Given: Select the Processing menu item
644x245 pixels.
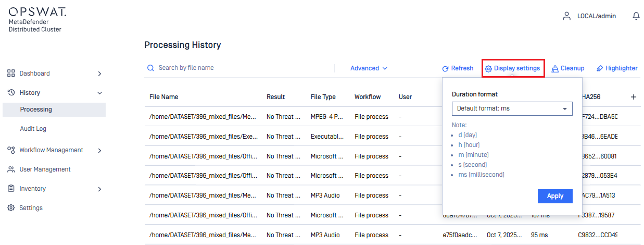Looking at the screenshot, I should coord(36,109).
